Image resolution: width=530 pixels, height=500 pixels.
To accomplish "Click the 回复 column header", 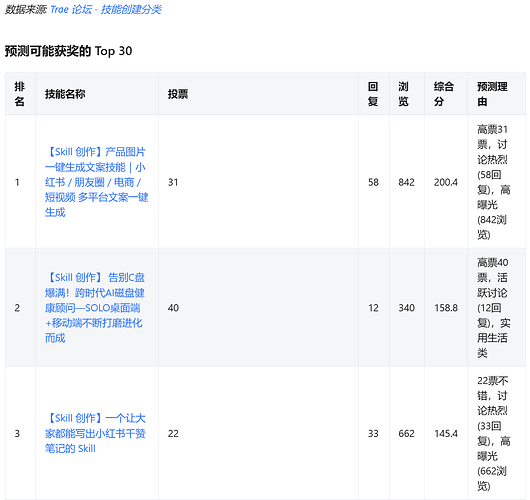I will 373,94.
